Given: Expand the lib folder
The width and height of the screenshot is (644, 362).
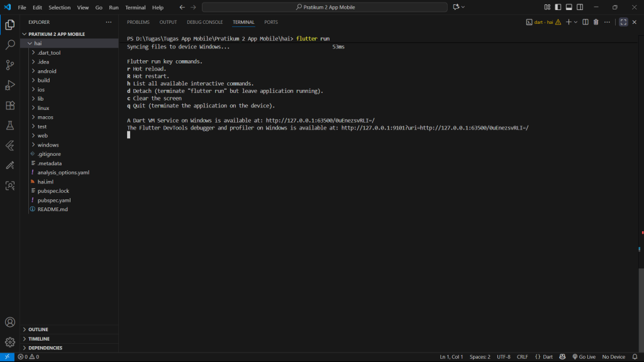Looking at the screenshot, I should point(41,99).
